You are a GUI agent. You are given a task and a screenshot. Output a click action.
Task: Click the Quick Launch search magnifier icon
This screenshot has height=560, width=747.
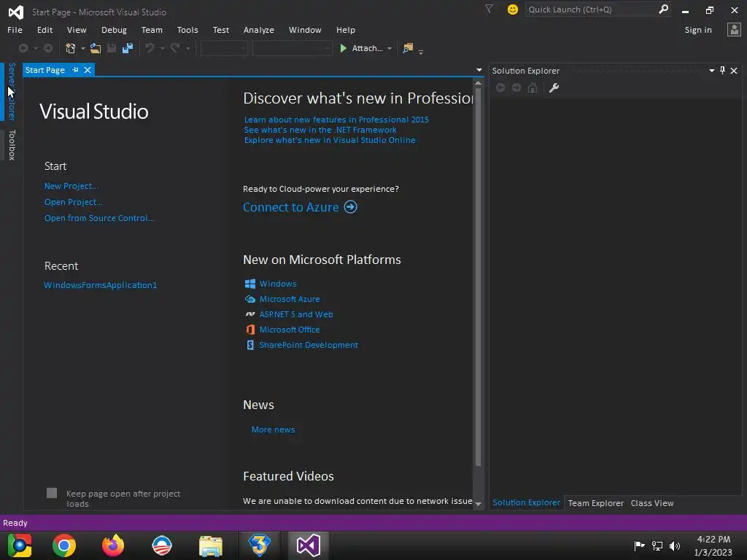pos(663,9)
